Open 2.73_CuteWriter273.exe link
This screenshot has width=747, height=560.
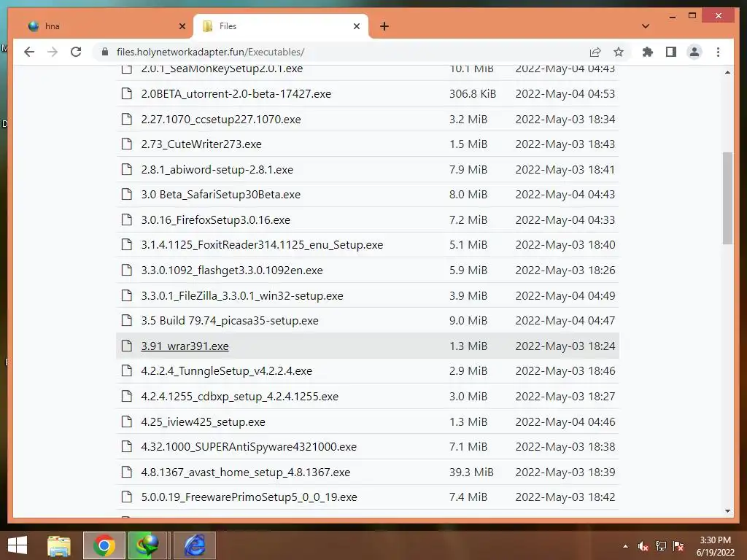click(201, 144)
